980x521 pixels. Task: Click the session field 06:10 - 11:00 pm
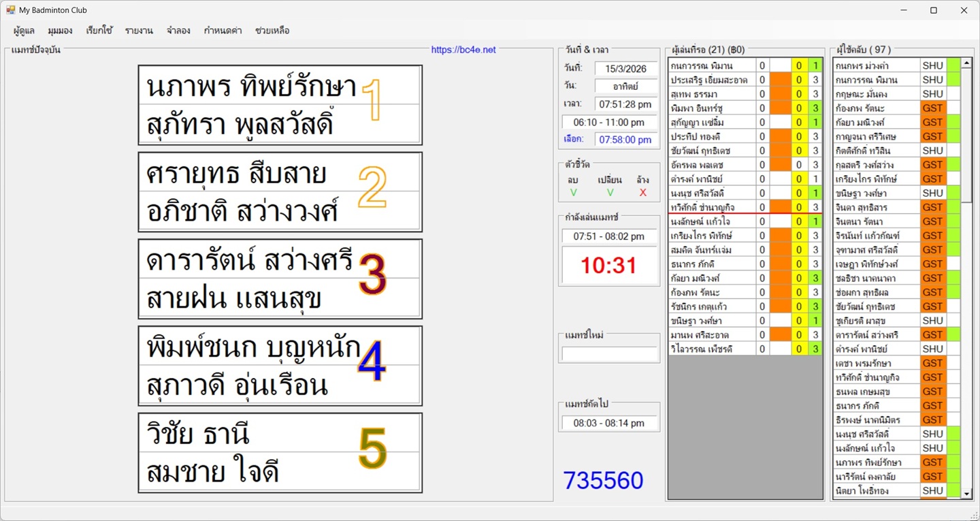tap(609, 123)
